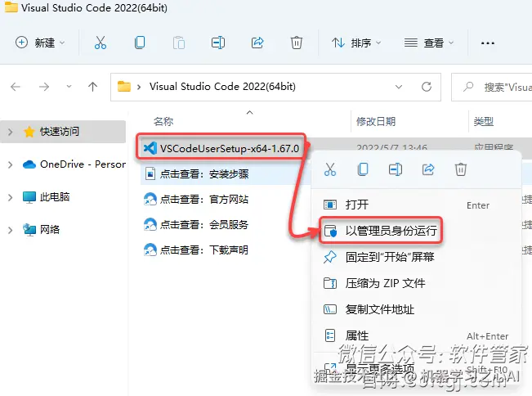This screenshot has height=396, width=532.
Task: Open the 新建 new item dropdown
Action: (40, 43)
